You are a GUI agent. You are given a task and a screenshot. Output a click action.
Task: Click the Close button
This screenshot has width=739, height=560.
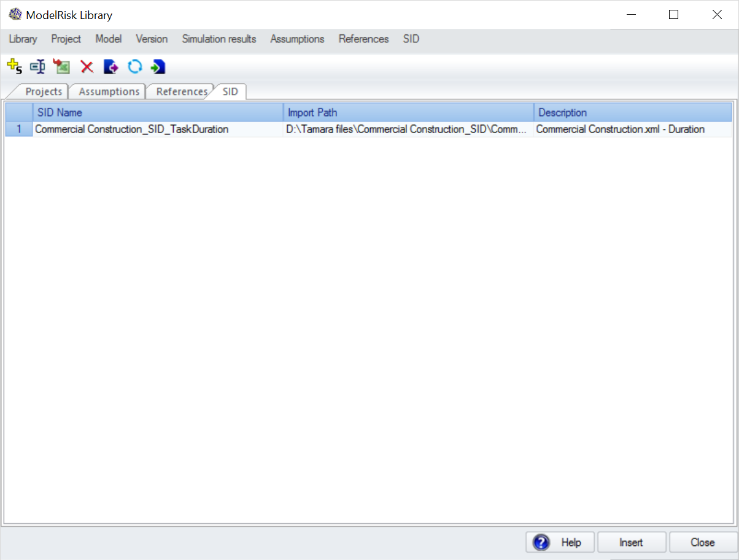coord(702,542)
